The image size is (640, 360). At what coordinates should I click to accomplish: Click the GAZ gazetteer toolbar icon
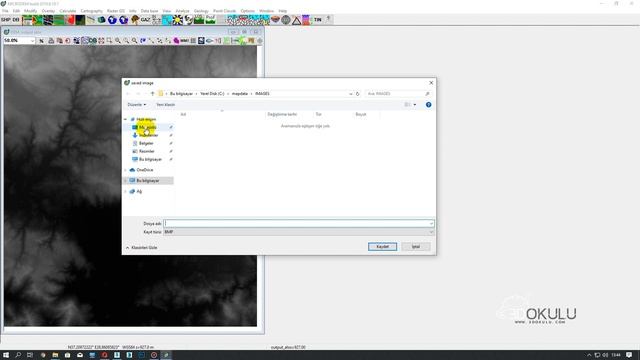tap(145, 20)
